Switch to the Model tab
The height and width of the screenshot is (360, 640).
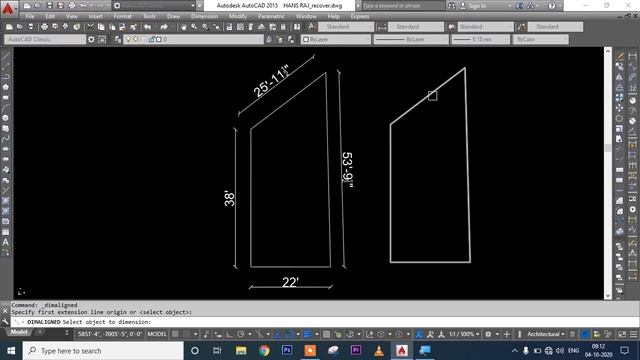(19, 332)
